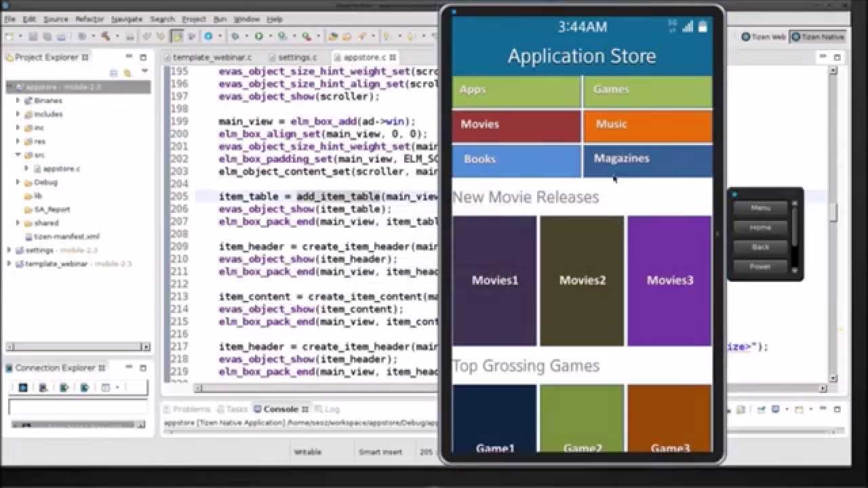Minimize the Project Explorer panel
Screen dimensions: 868x488
pyautogui.click(x=128, y=57)
